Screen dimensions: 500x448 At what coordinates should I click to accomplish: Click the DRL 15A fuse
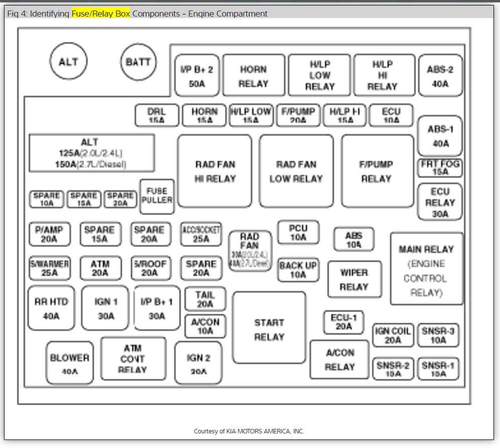click(x=157, y=115)
